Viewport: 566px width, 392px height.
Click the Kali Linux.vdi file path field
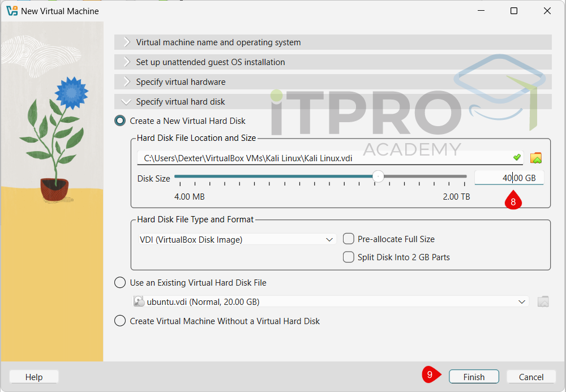(x=330, y=158)
